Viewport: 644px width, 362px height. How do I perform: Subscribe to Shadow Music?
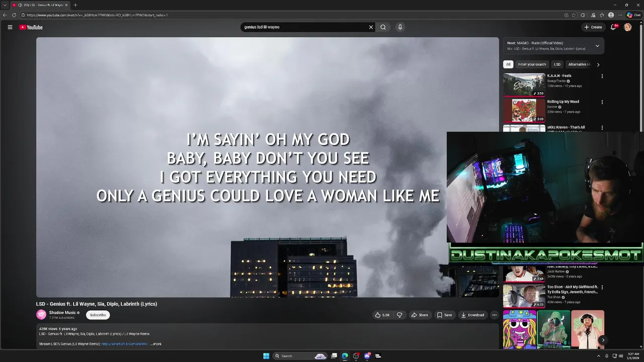pyautogui.click(x=98, y=315)
